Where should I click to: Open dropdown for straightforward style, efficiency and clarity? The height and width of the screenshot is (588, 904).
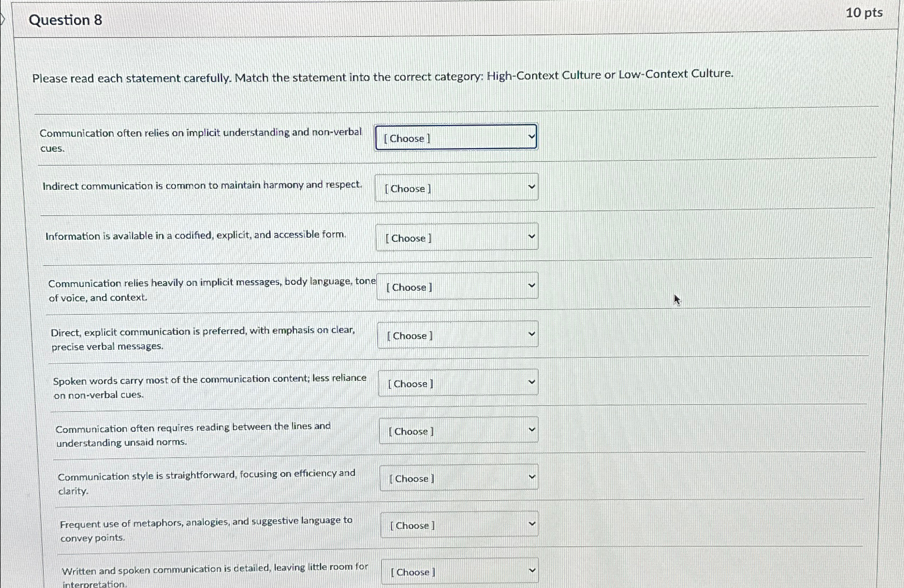click(x=460, y=477)
